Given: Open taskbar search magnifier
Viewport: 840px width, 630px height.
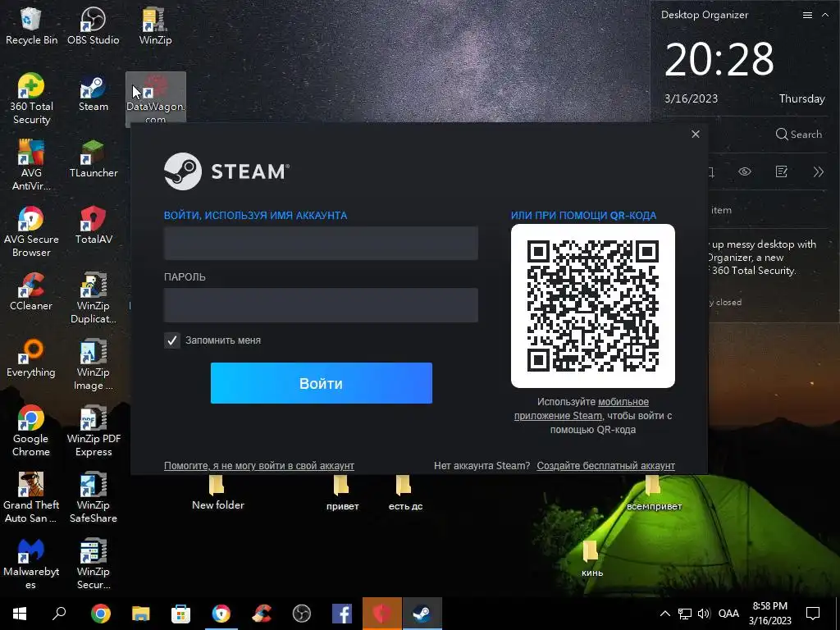Looking at the screenshot, I should 59,614.
